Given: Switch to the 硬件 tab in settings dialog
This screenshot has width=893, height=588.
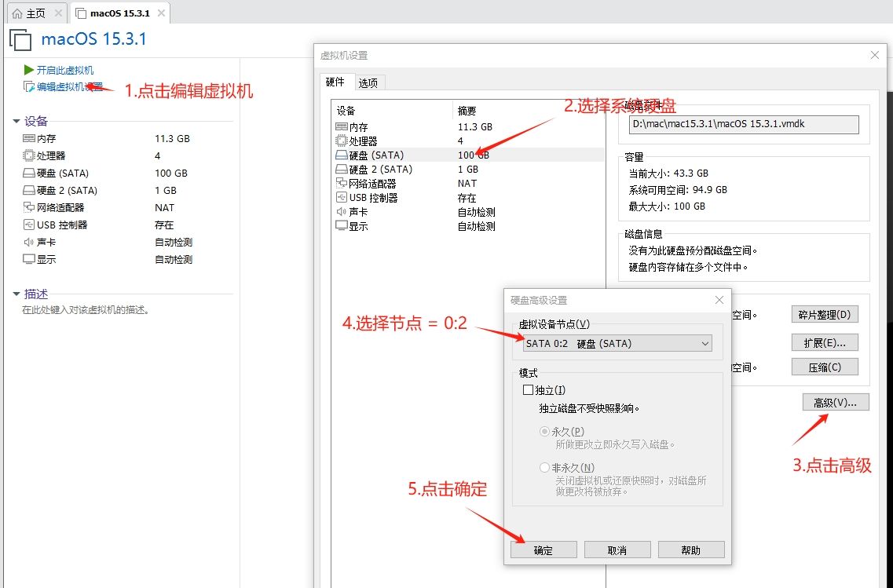Looking at the screenshot, I should click(x=335, y=82).
